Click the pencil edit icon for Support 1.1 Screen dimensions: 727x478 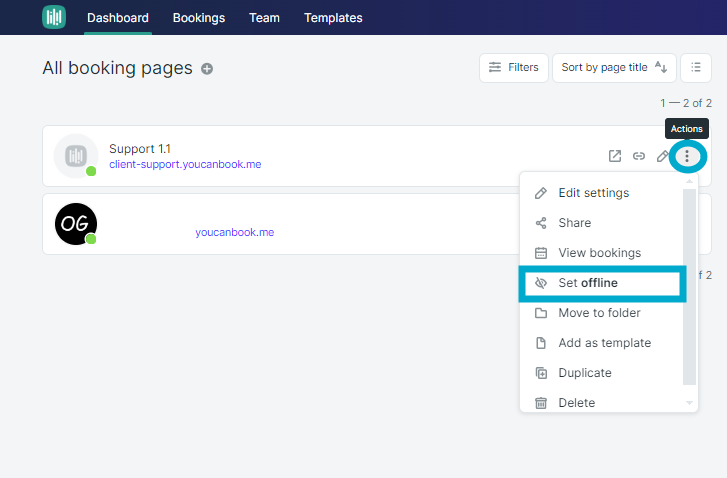point(663,156)
